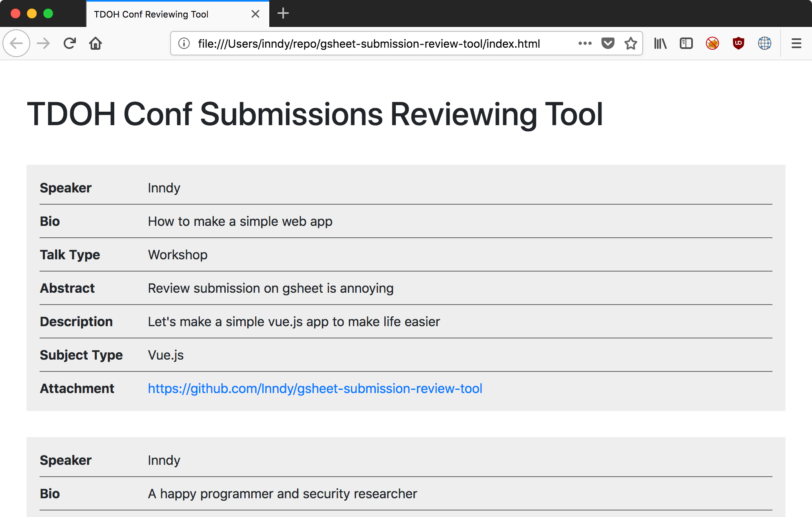Bookmark this page with the star
Viewport: 812px width, 517px height.
coord(630,43)
